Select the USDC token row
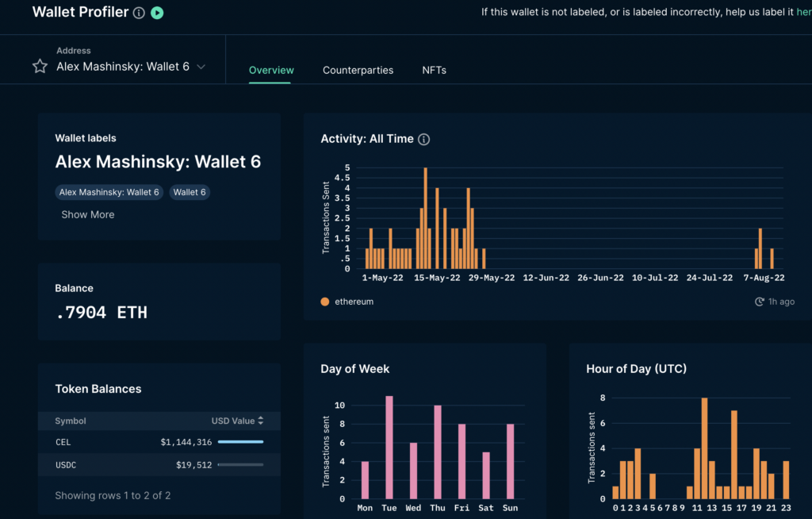 click(x=159, y=465)
